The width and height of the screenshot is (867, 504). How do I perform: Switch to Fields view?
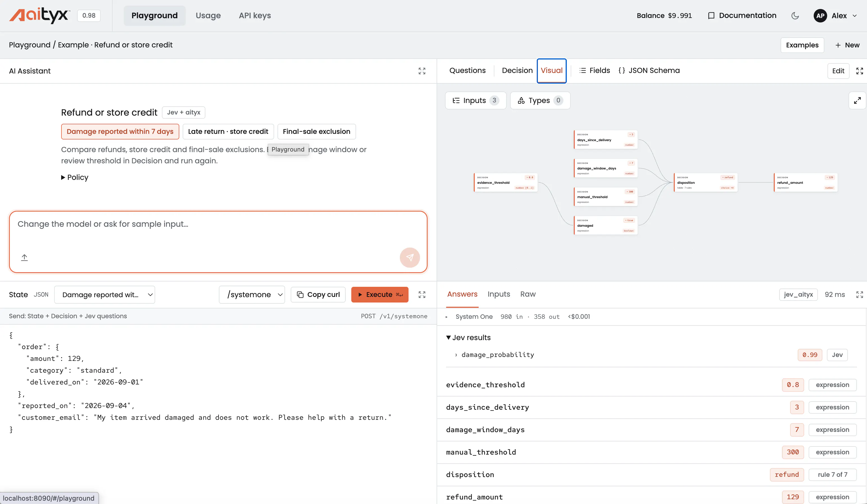pos(595,70)
